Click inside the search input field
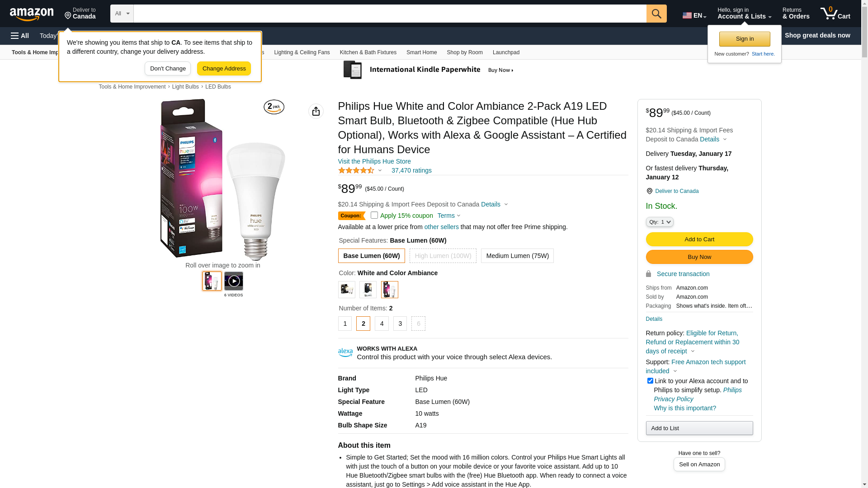Viewport: 868px width, 488px height. 389,14
